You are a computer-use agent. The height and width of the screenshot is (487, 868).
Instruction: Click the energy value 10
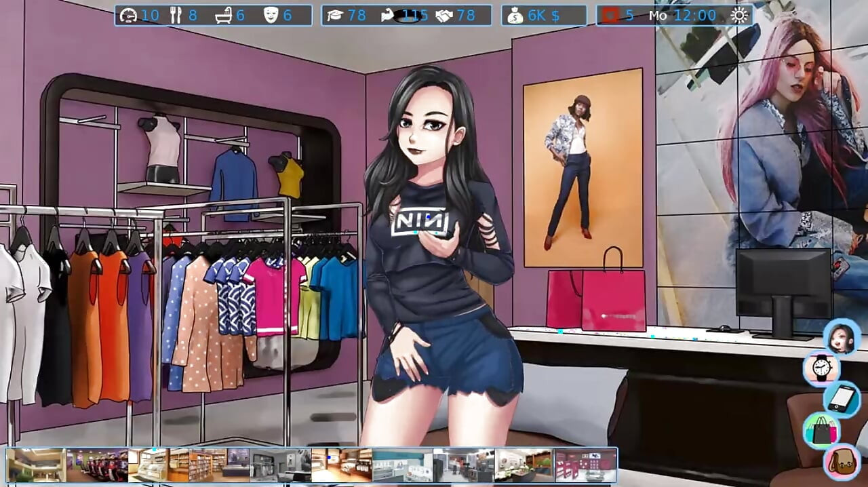click(151, 15)
